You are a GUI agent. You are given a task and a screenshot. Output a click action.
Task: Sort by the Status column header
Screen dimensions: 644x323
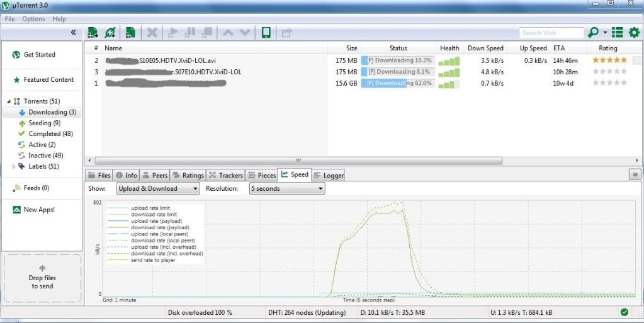(398, 48)
